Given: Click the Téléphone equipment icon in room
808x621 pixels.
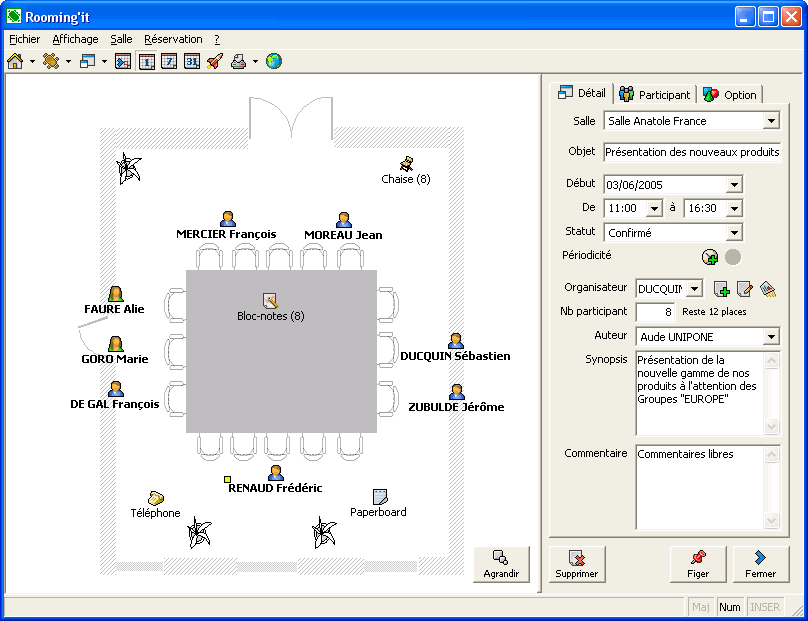Looking at the screenshot, I should [x=155, y=498].
